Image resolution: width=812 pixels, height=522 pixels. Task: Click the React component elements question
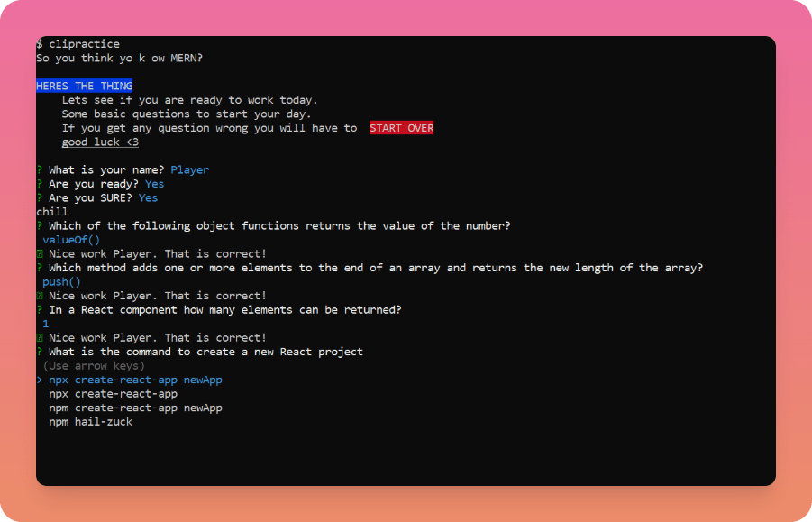[225, 309]
